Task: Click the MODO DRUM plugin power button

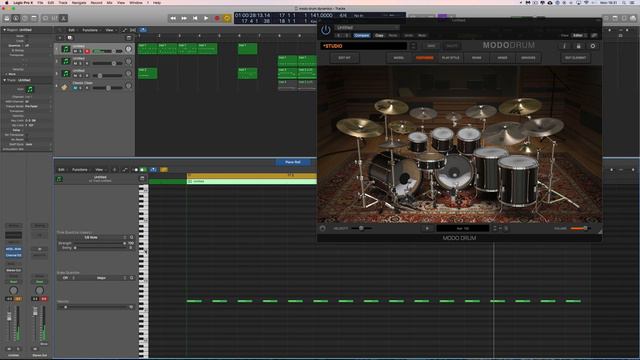Action: click(x=325, y=30)
